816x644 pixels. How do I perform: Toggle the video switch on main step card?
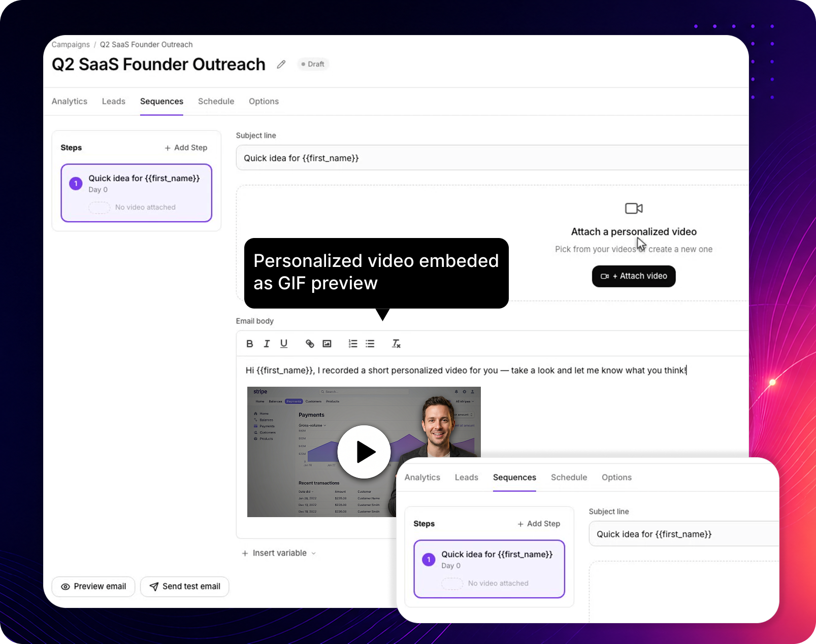coord(100,208)
